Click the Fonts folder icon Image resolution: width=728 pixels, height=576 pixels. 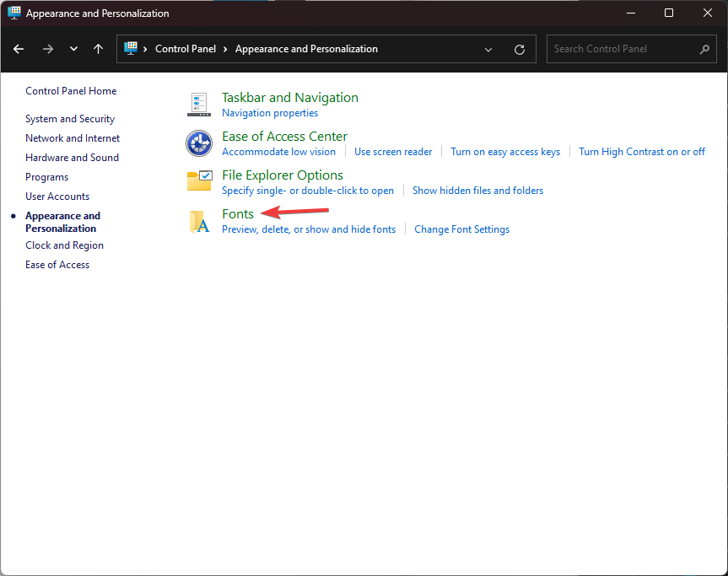200,221
